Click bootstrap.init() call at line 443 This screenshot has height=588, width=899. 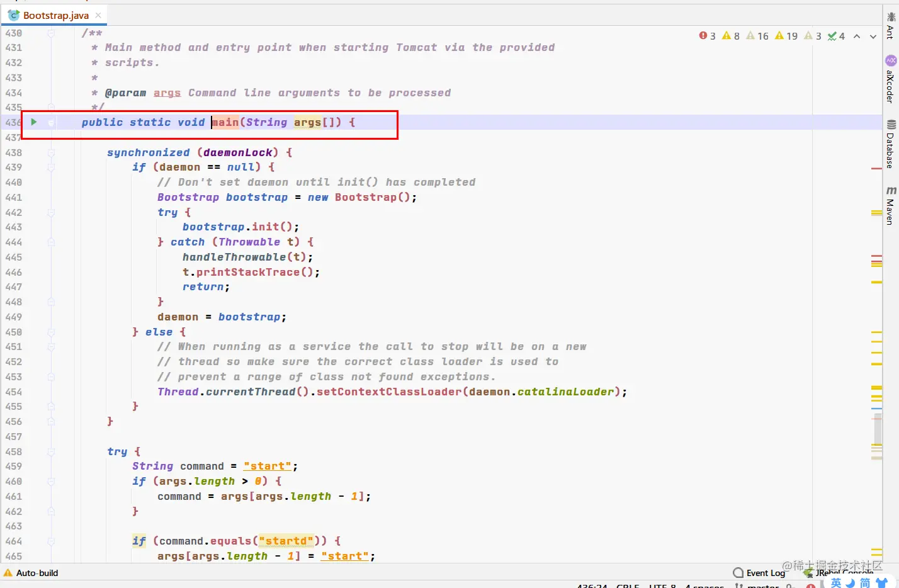coord(240,227)
